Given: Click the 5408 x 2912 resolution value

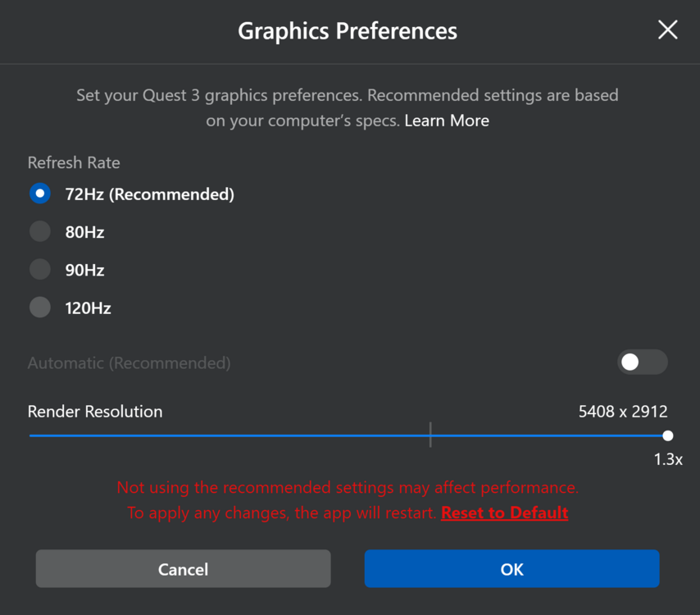Looking at the screenshot, I should pyautogui.click(x=623, y=412).
